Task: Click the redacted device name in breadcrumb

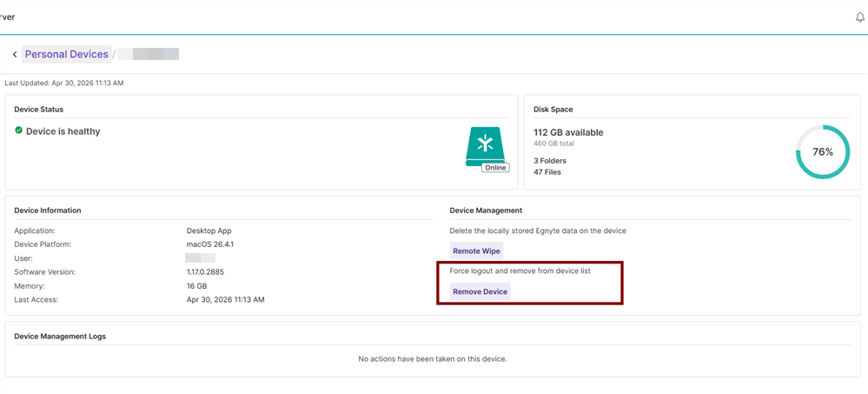Action: (148, 54)
